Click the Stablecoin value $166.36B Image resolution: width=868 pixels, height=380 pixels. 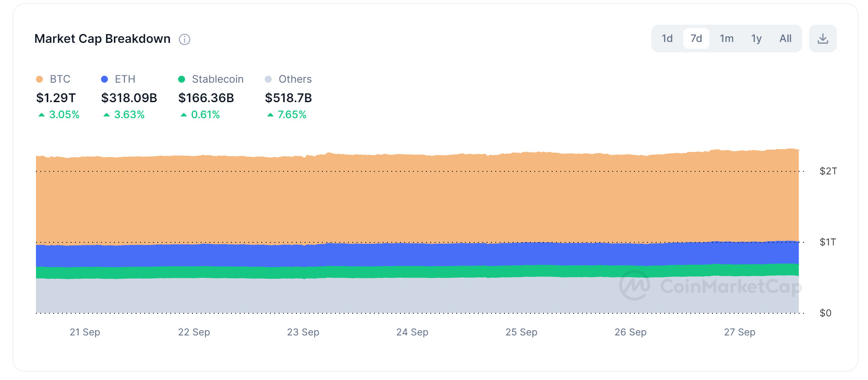(x=206, y=98)
